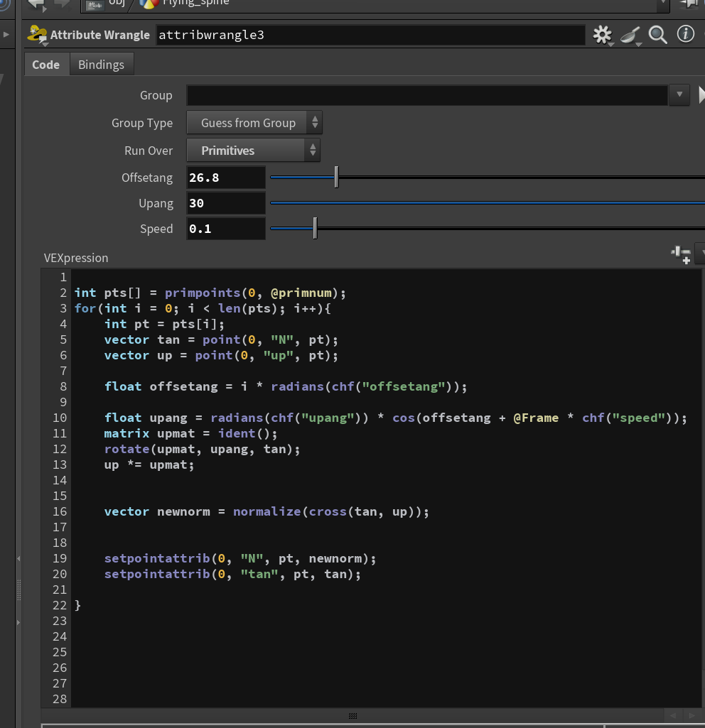Switch to the Bindings tab
Viewport: 705px width, 728px height.
pyautogui.click(x=101, y=65)
